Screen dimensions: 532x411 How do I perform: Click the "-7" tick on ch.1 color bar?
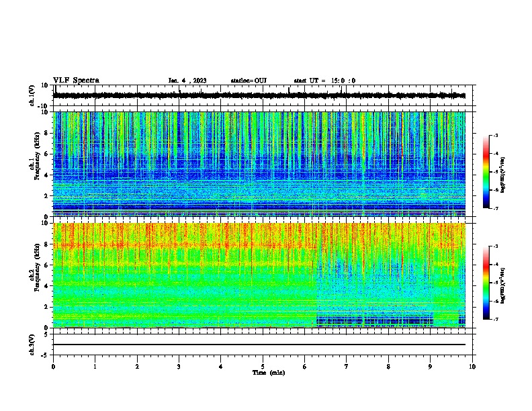pos(495,208)
